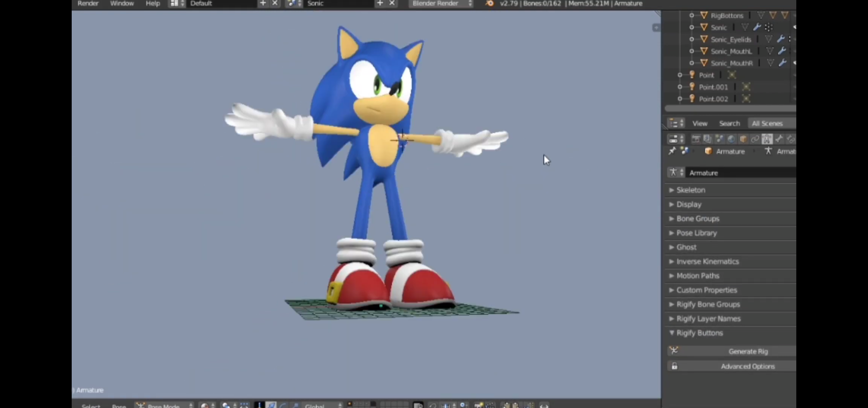868x408 pixels.
Task: Click the add new scene plus button
Action: (x=380, y=3)
